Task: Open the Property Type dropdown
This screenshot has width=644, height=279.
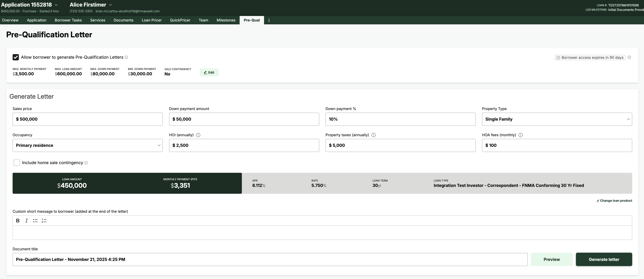Action: pos(557,119)
